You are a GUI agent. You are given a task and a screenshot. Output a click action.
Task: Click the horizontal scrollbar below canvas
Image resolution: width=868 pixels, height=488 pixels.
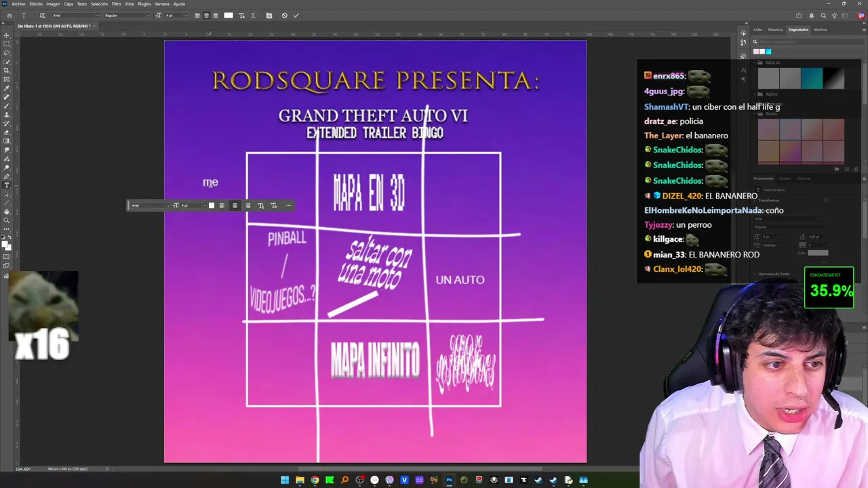tap(420, 468)
